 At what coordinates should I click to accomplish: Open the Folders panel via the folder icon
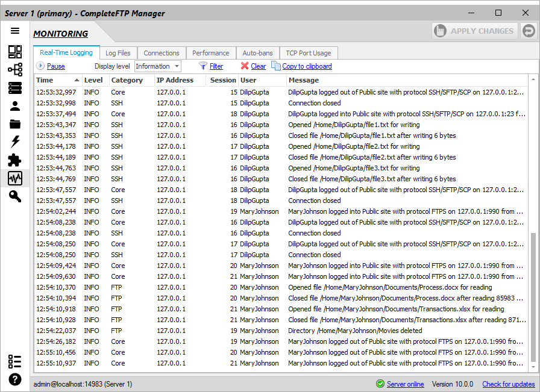(15, 125)
